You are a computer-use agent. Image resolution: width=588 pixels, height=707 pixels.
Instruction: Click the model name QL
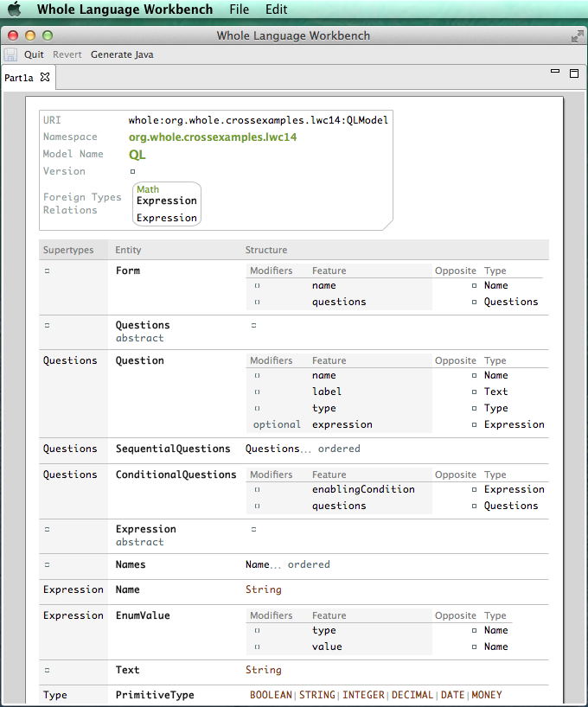(x=137, y=155)
